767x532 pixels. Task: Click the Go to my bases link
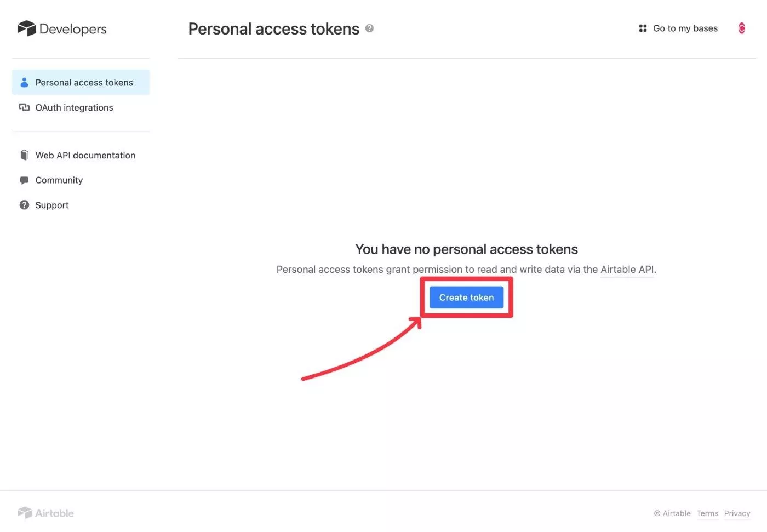pos(685,28)
